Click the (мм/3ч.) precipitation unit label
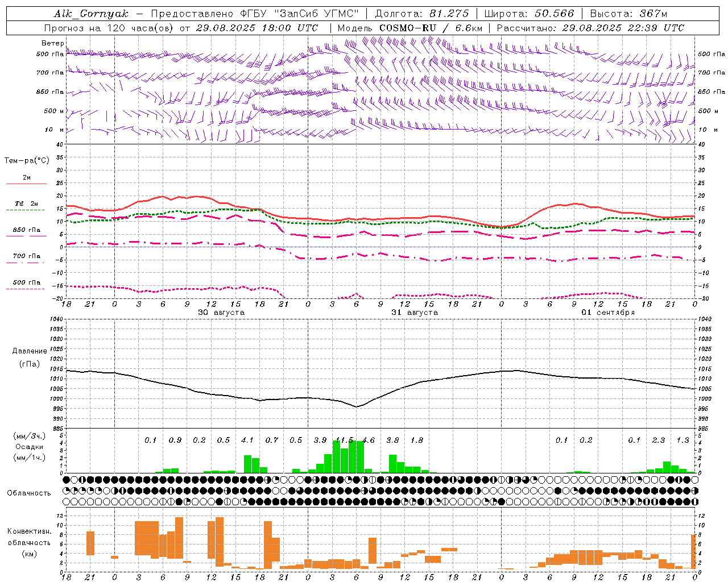The height and width of the screenshot is (582, 728). (x=30, y=436)
